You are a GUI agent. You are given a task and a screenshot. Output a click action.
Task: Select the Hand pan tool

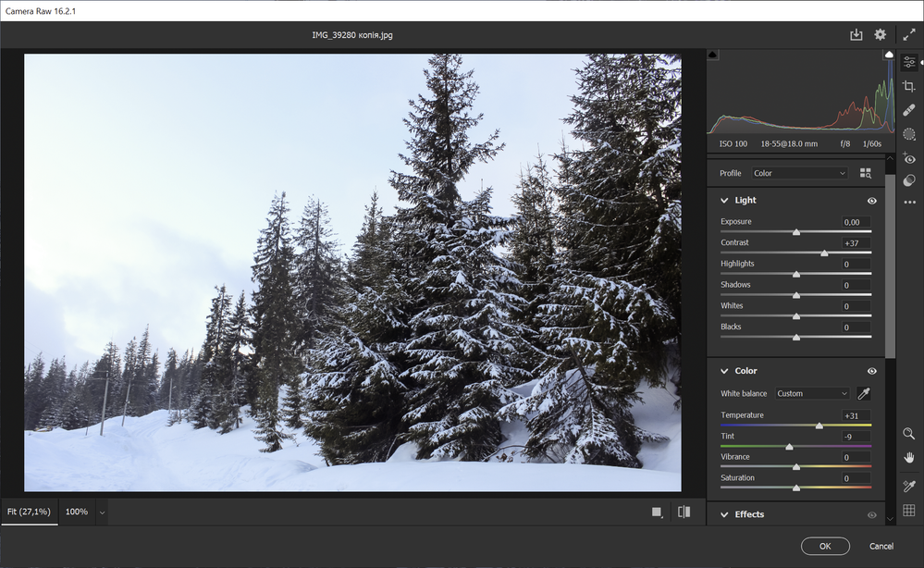click(909, 458)
